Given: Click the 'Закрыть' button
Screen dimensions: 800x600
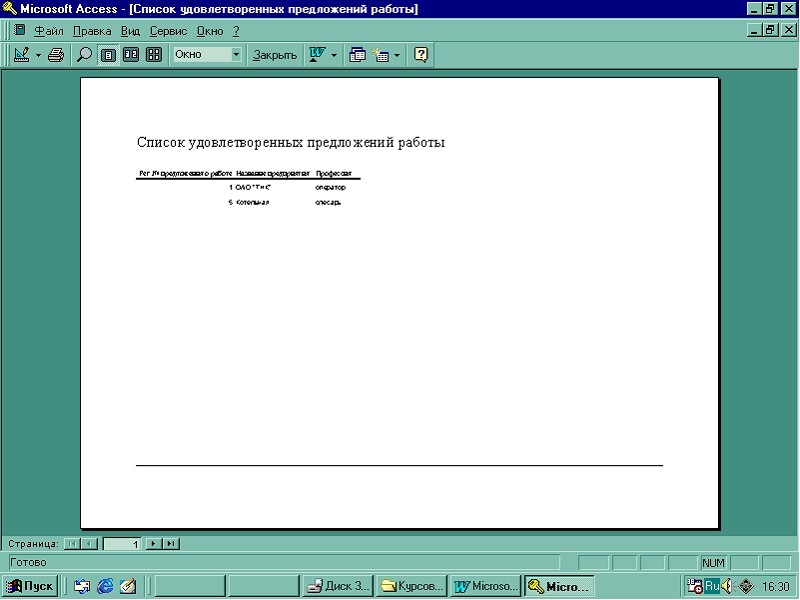Looking at the screenshot, I should point(275,55).
